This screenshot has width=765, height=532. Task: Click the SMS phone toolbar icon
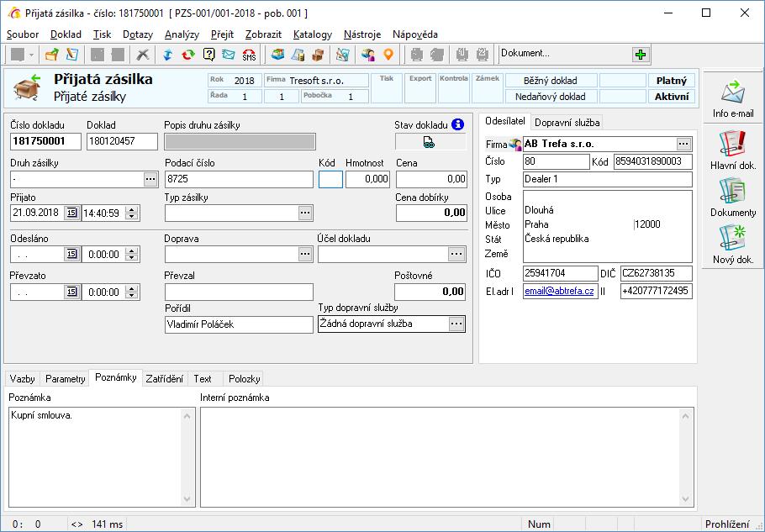249,54
